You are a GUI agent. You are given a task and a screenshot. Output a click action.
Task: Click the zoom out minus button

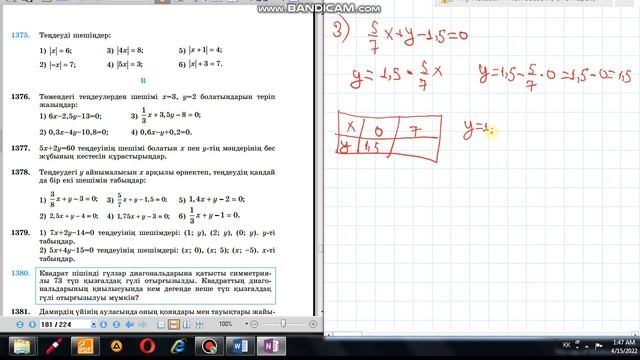pyautogui.click(x=254, y=324)
